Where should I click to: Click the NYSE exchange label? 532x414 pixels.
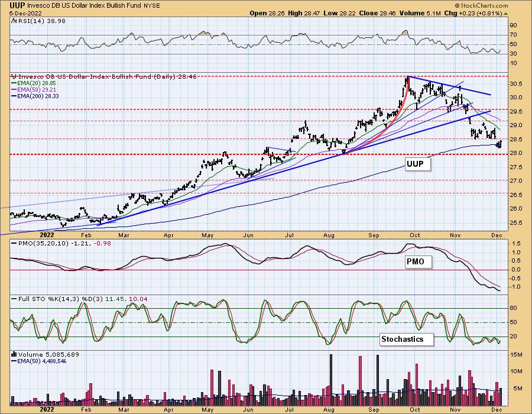tap(152, 6)
